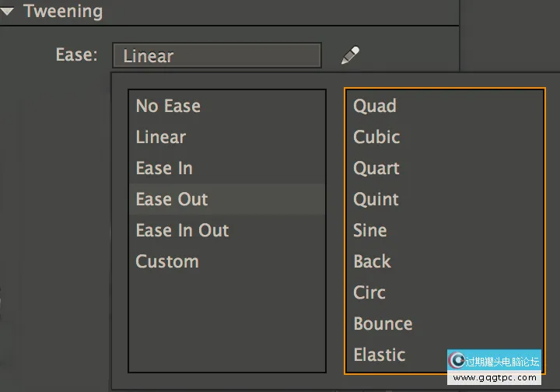Screen dimensions: 560x392
Task: Click the pencil edit easing icon
Action: pyautogui.click(x=350, y=55)
